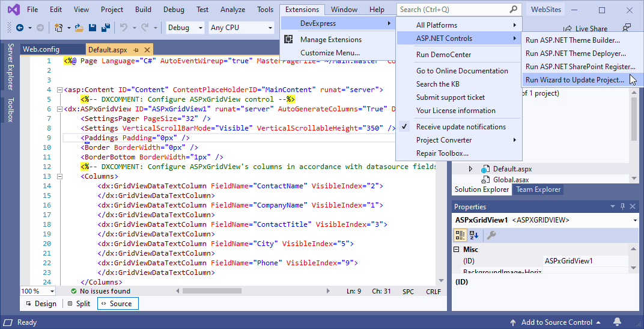Click the Global.asax file icon
This screenshot has height=329, width=644.
[486, 180]
